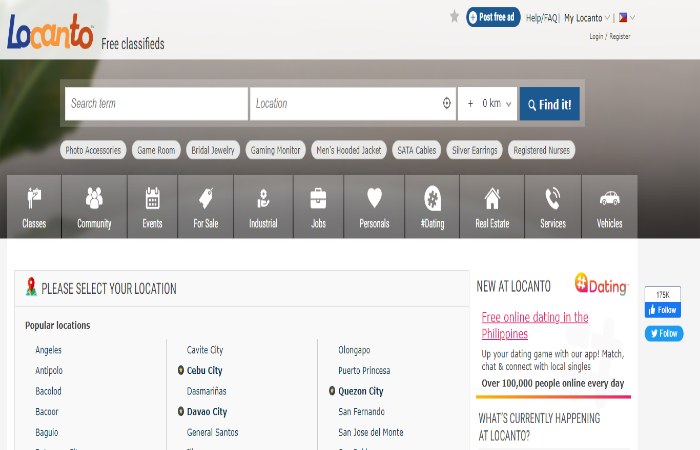Select the SATA Cables tag
Screen dimensions: 700x450
(x=417, y=150)
